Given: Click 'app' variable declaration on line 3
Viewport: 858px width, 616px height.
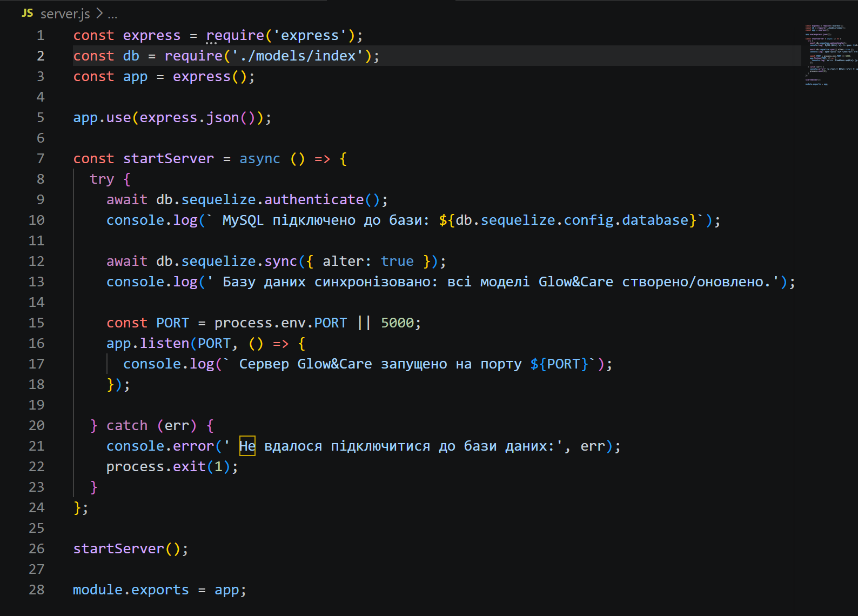Looking at the screenshot, I should click(x=135, y=76).
